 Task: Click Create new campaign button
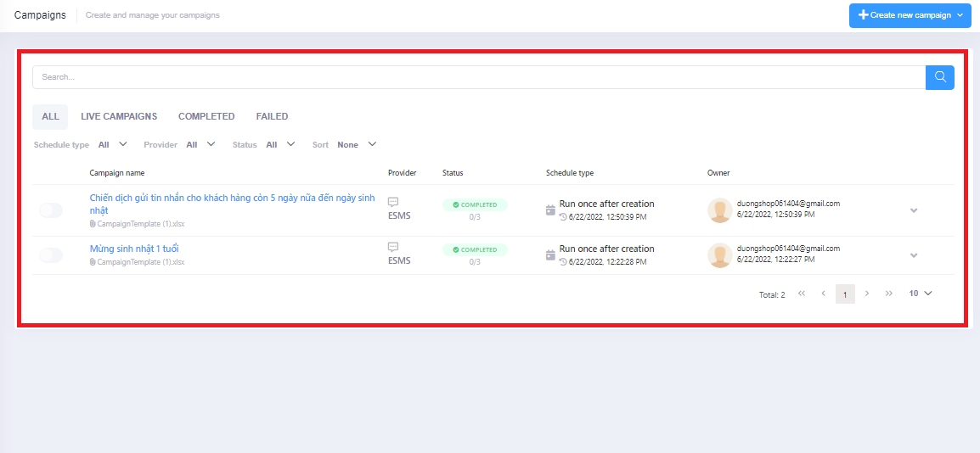click(x=910, y=15)
